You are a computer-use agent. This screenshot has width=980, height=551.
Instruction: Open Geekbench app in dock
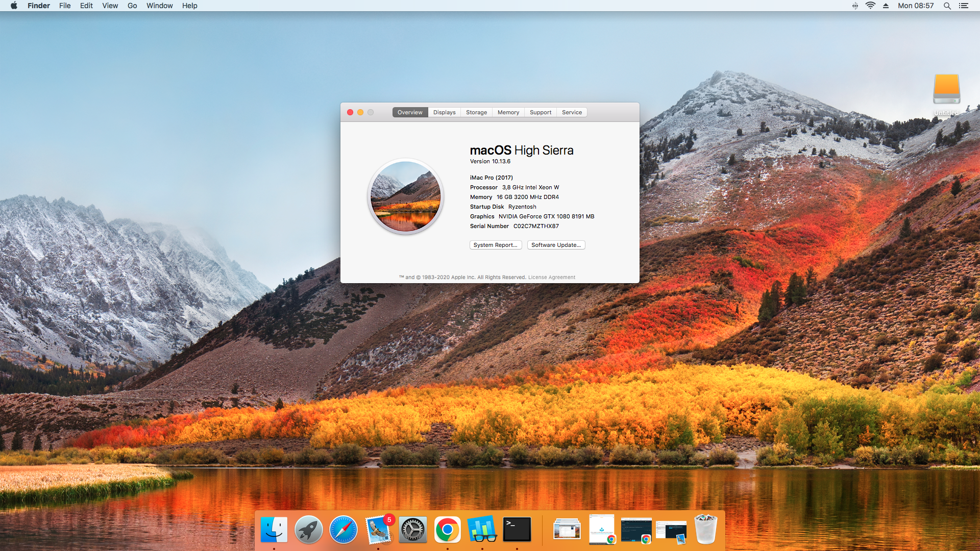point(482,530)
